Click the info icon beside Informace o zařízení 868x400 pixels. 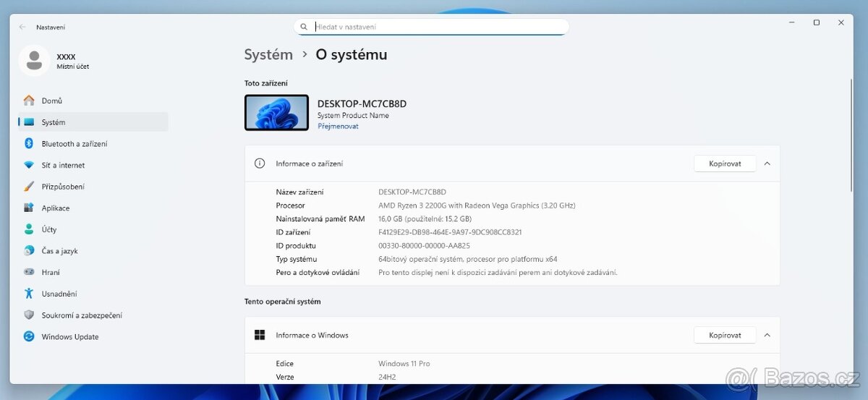(260, 163)
